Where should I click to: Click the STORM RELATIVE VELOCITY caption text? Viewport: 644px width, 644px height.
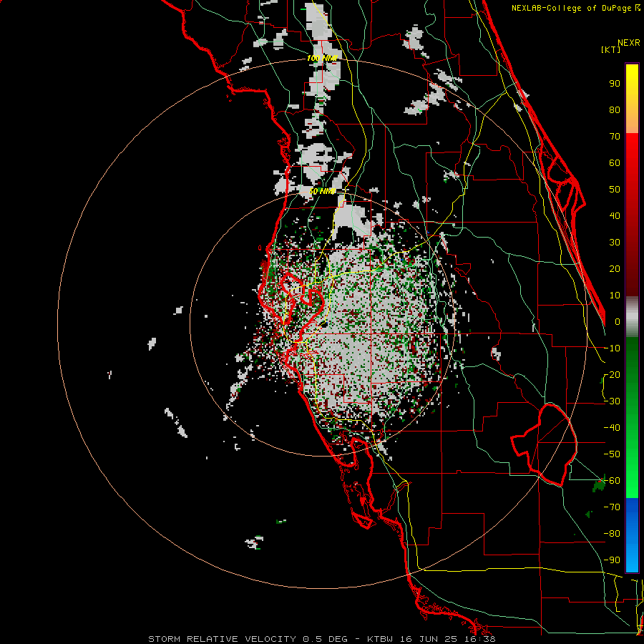pos(222,639)
